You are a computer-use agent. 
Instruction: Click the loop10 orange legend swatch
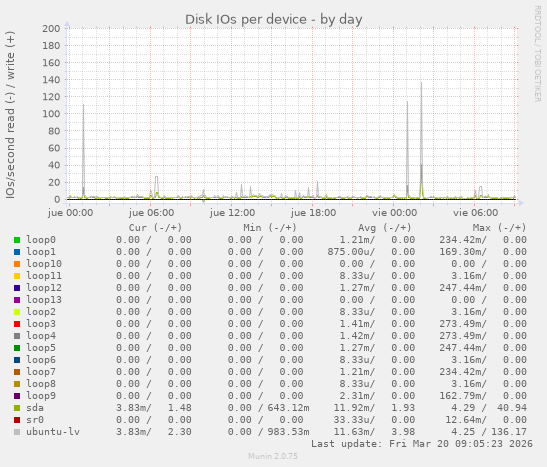click(17, 264)
